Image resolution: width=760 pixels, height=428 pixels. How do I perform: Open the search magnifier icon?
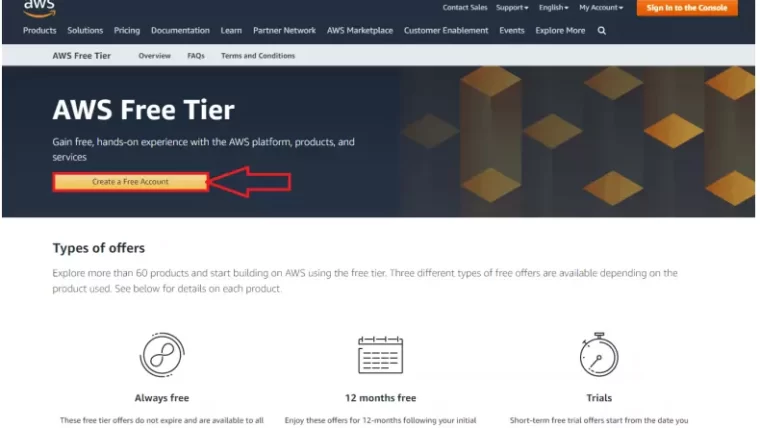(602, 31)
